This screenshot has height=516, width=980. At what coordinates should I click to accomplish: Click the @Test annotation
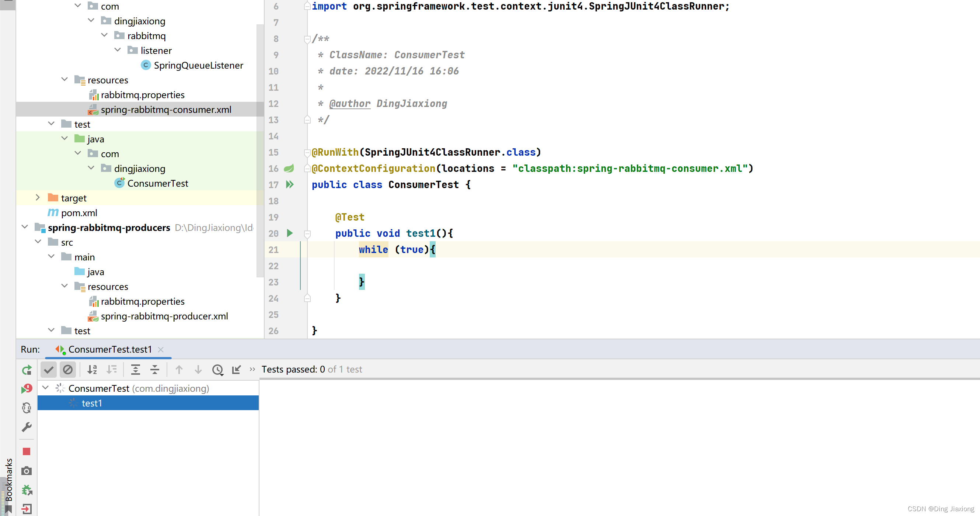click(350, 218)
